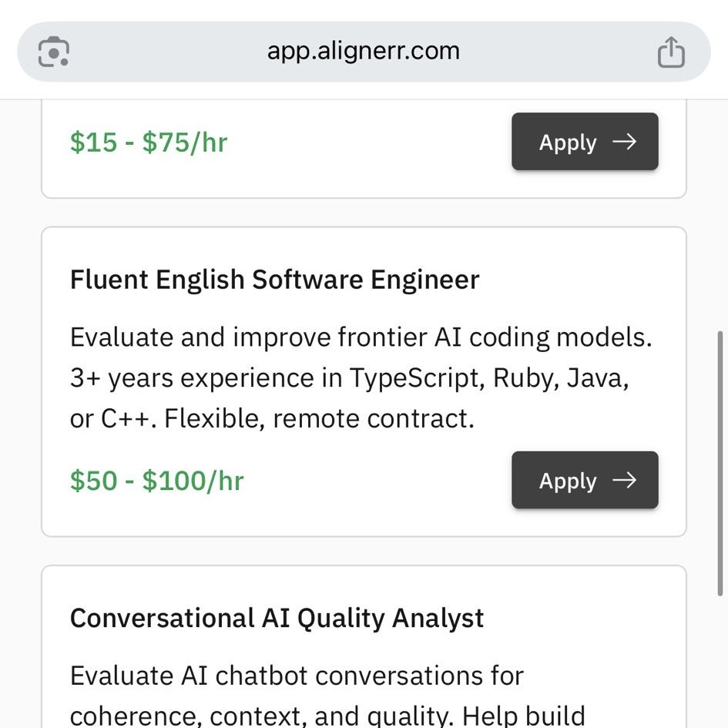Click the "Evaluate AI chatbot conversations" description

297,676
